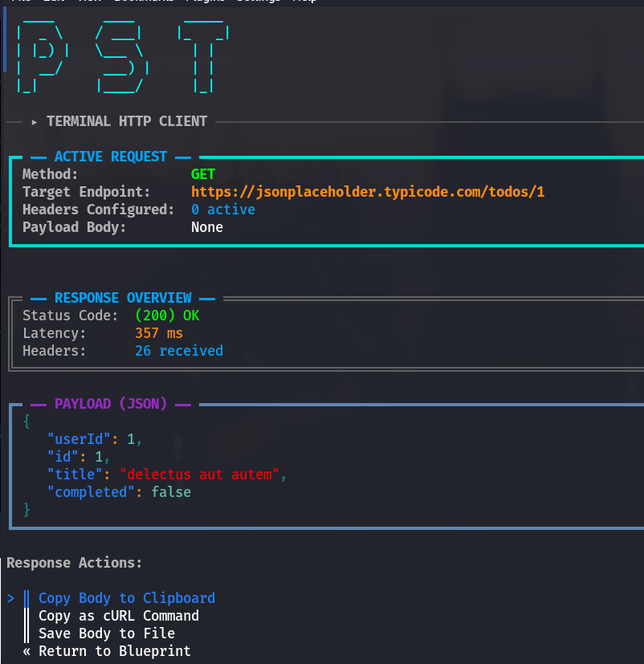
Task: Click the PAYLOAD (JSON) panel title
Action: (x=111, y=404)
